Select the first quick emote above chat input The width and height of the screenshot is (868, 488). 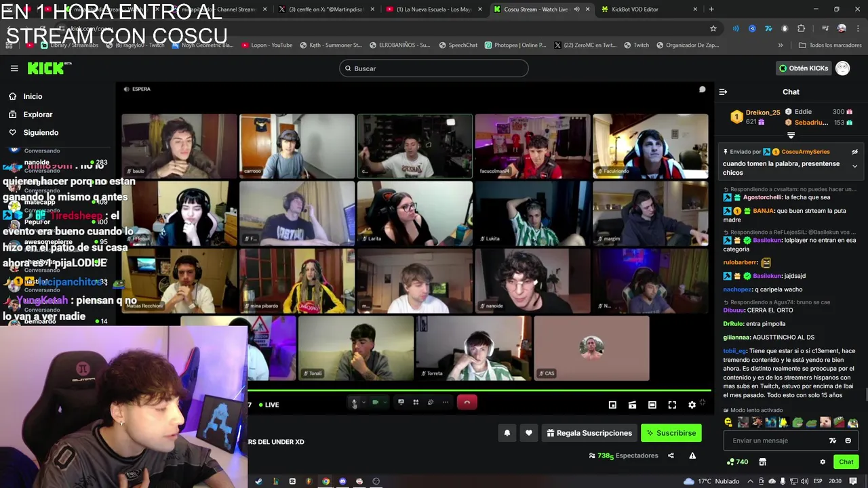click(729, 422)
